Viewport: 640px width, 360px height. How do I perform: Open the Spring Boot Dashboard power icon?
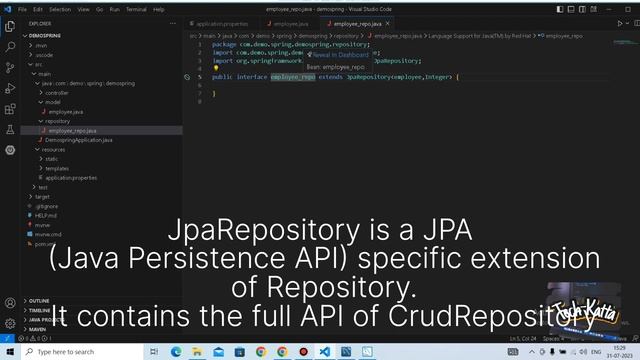10,150
